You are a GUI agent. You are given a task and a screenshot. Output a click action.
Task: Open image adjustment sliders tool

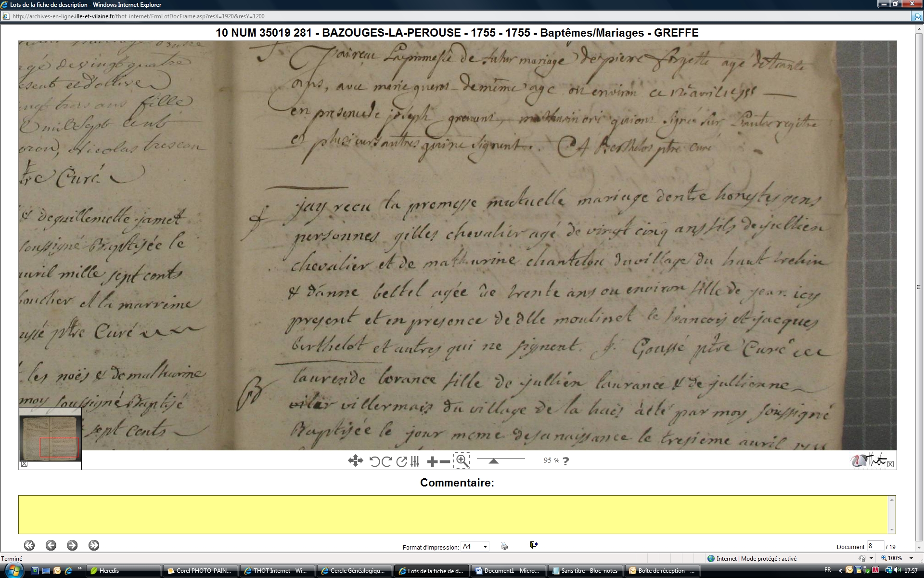click(x=415, y=461)
